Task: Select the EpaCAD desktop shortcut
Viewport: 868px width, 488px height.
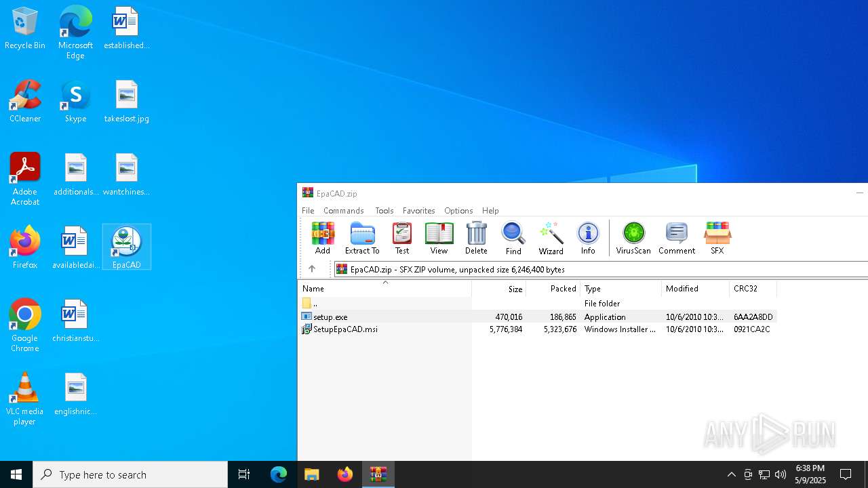Action: coord(126,248)
